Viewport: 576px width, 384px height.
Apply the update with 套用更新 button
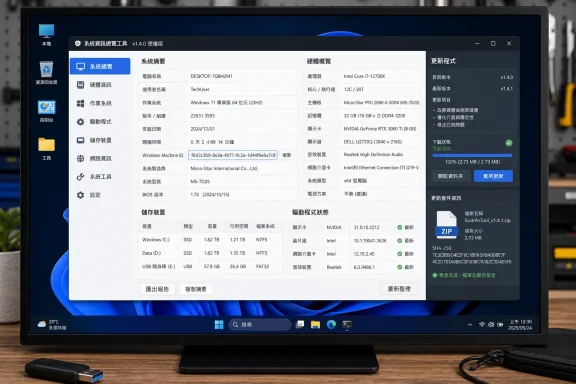point(493,176)
